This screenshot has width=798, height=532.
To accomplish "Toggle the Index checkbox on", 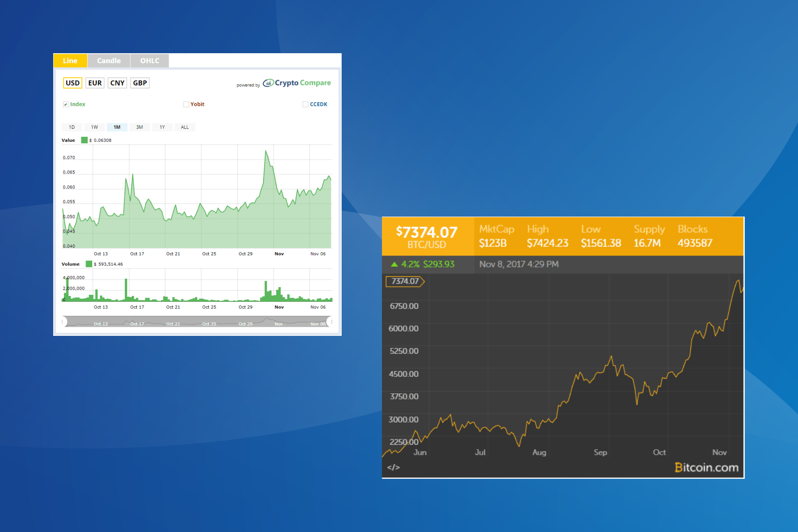I will pyautogui.click(x=64, y=105).
